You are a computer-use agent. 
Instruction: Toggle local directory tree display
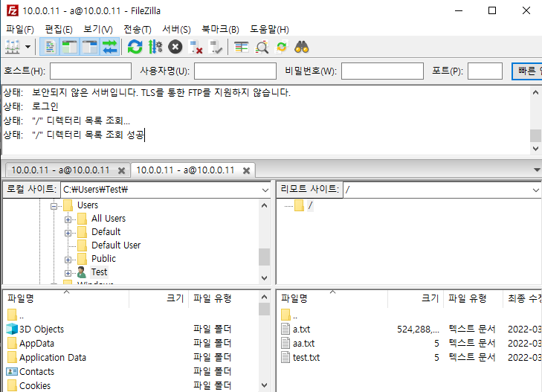pos(69,47)
